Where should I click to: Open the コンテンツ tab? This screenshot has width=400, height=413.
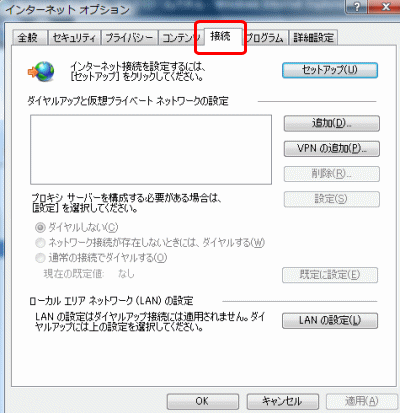pos(180,38)
